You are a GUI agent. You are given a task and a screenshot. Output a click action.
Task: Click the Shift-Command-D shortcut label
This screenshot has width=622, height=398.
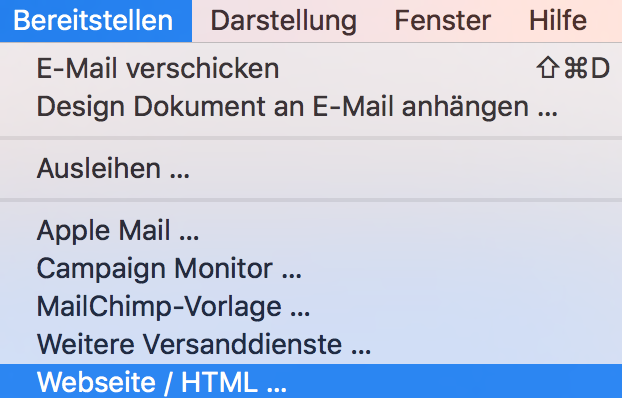(x=573, y=68)
